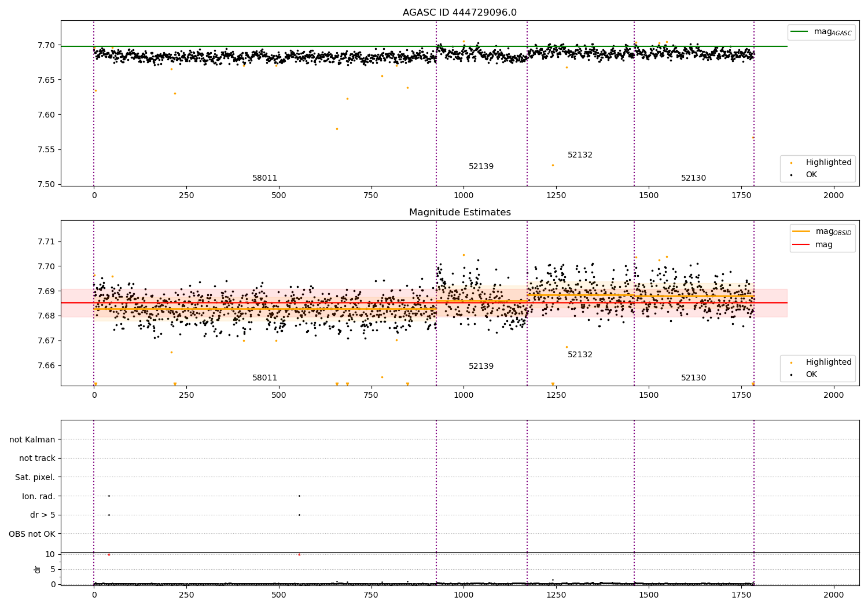This screenshot has height=608, width=868.
Task: Click y-tick 7.66 on the Magnitude Estimates plot
Action: pyautogui.click(x=46, y=365)
